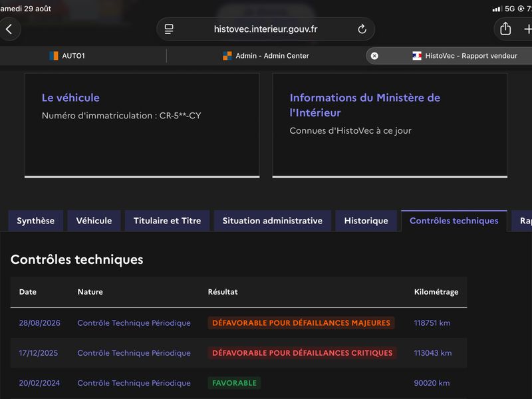Viewport: 532px width, 399px height.
Task: Select the HistoVec - Rapport vendeur tab
Action: pos(449,56)
